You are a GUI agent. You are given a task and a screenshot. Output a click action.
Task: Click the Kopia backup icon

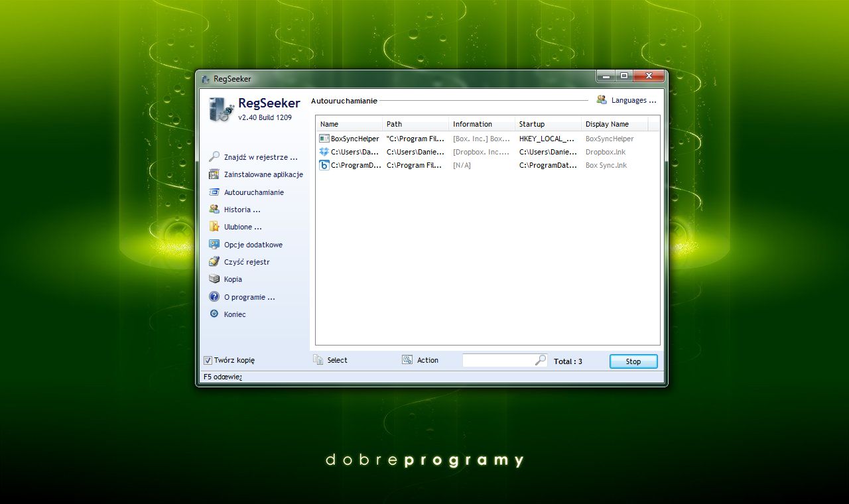click(x=214, y=279)
